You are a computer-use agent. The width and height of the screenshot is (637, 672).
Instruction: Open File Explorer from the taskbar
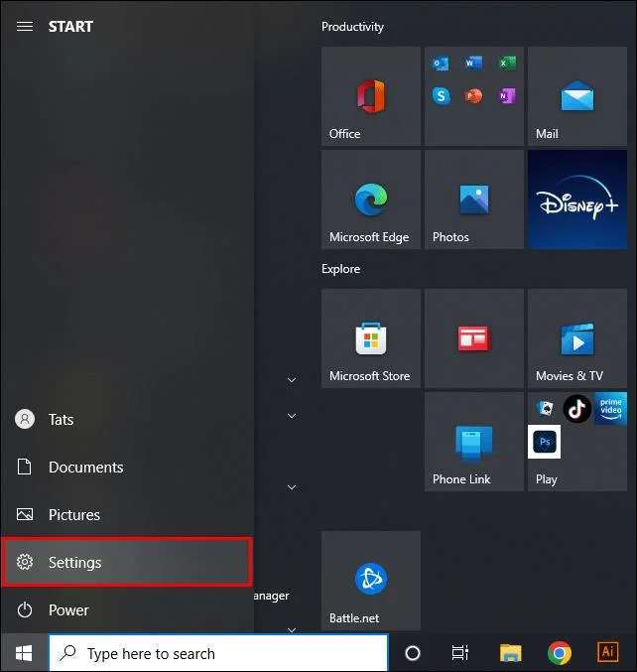click(x=510, y=653)
